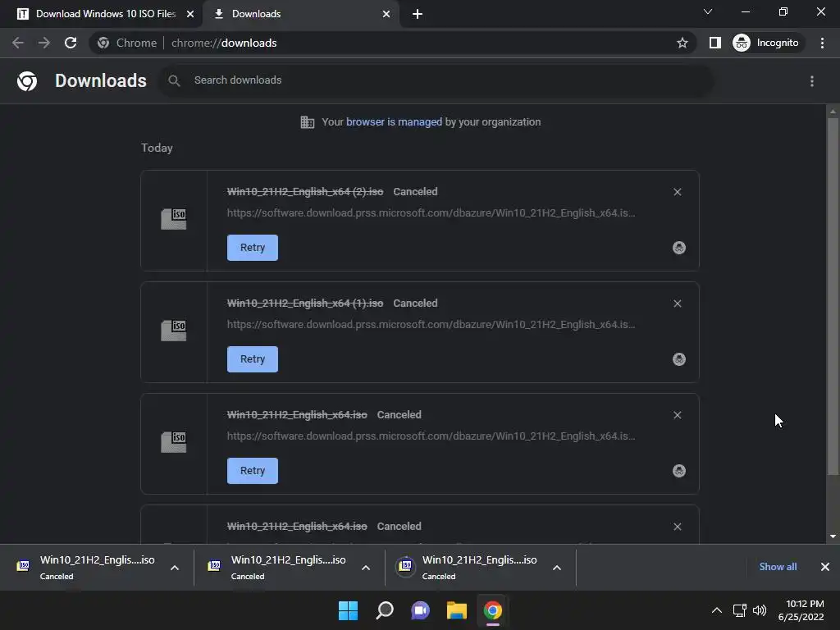The height and width of the screenshot is (630, 840).
Task: Click the organization building icon
Action: (308, 122)
